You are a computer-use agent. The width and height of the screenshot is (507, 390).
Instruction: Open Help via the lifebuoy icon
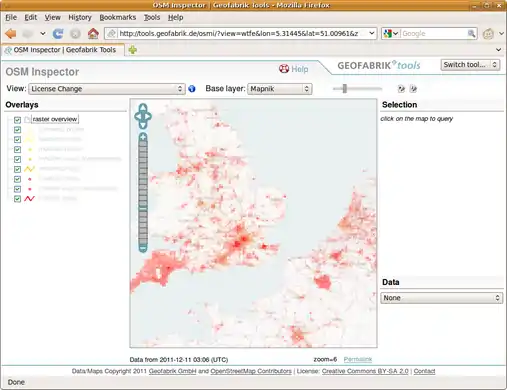pos(284,69)
